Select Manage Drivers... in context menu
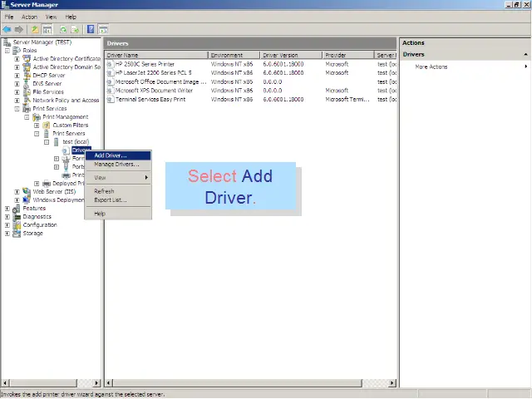This screenshot has width=532, height=399. [x=118, y=165]
